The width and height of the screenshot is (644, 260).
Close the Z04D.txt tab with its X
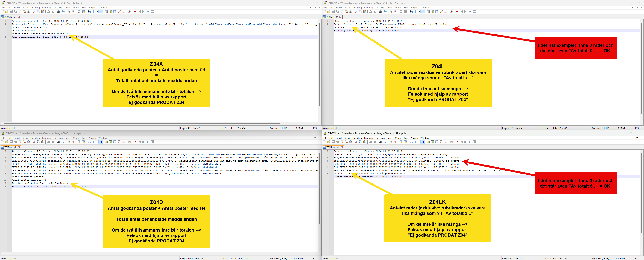(x=19, y=147)
